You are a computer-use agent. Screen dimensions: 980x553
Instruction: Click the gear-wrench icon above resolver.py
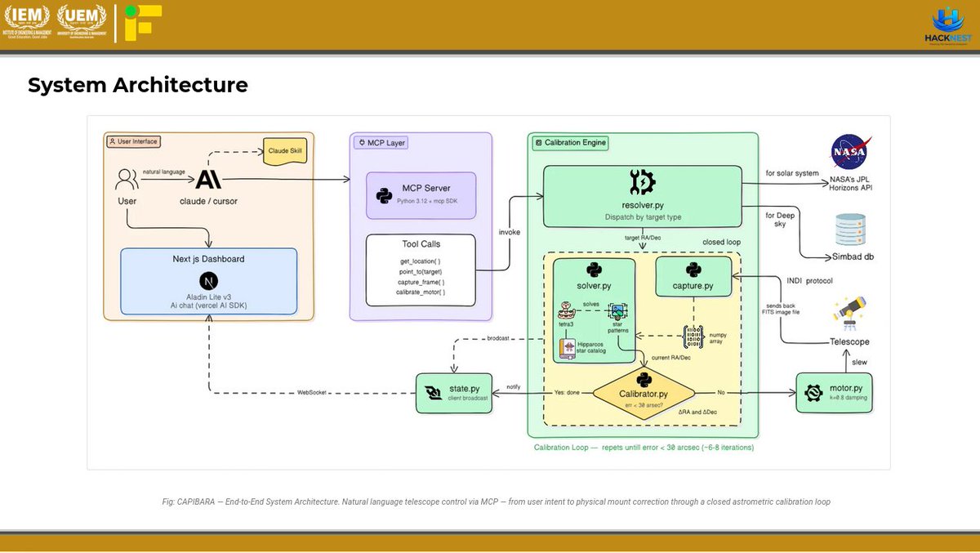click(643, 183)
